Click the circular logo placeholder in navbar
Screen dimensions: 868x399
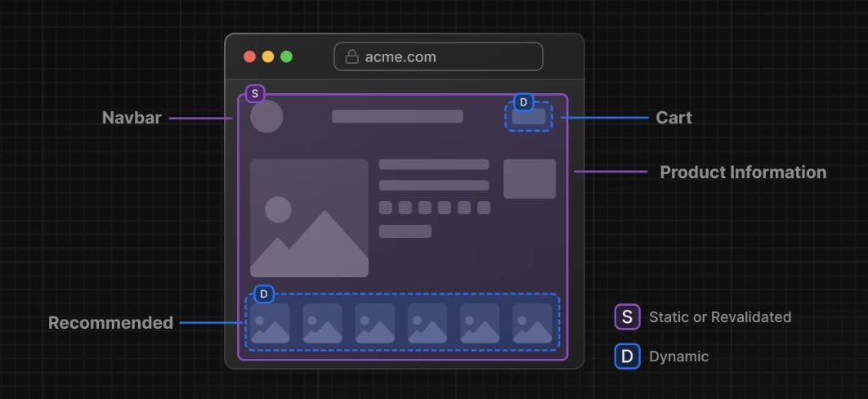pos(266,117)
